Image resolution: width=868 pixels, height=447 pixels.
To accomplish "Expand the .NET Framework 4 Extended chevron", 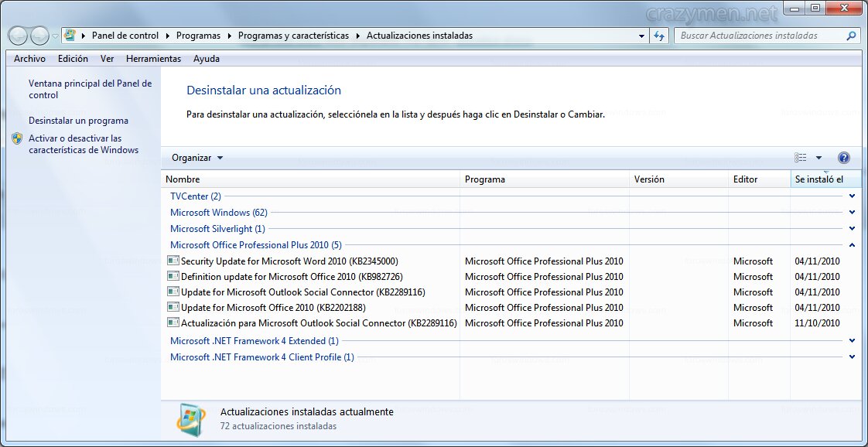I will coord(852,341).
